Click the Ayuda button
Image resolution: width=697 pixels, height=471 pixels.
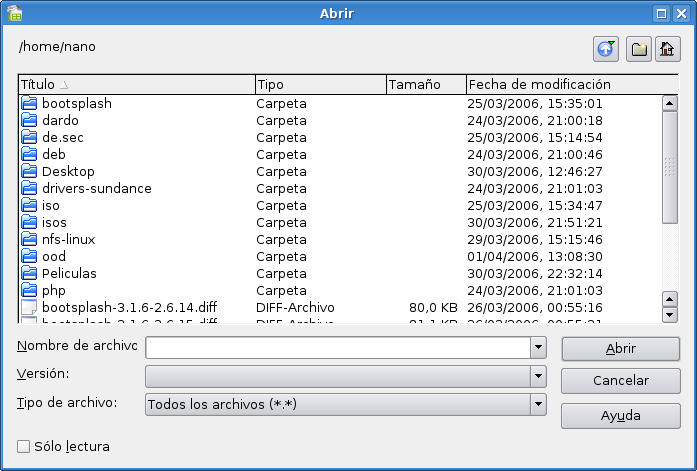pyautogui.click(x=620, y=415)
